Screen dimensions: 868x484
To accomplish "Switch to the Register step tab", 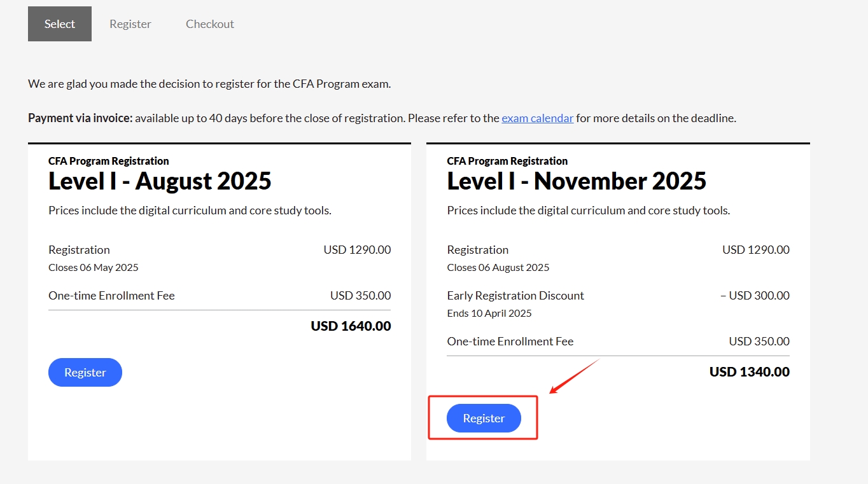I will pos(130,24).
